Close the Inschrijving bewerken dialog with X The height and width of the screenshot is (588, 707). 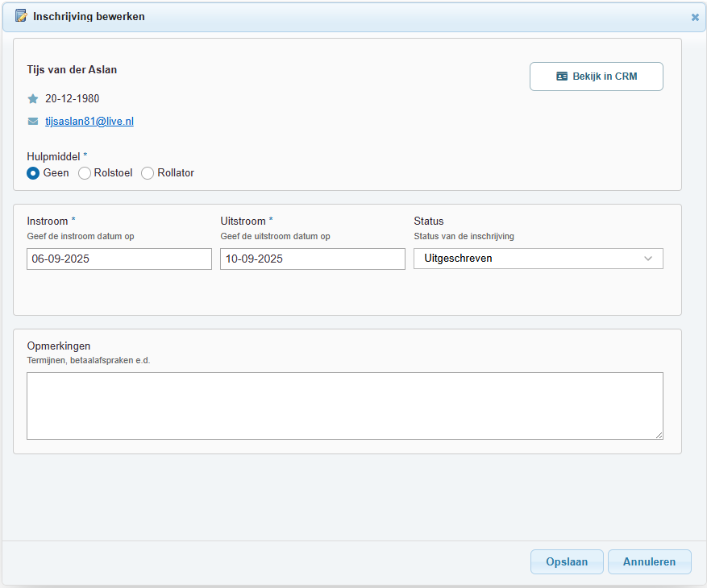(x=695, y=17)
